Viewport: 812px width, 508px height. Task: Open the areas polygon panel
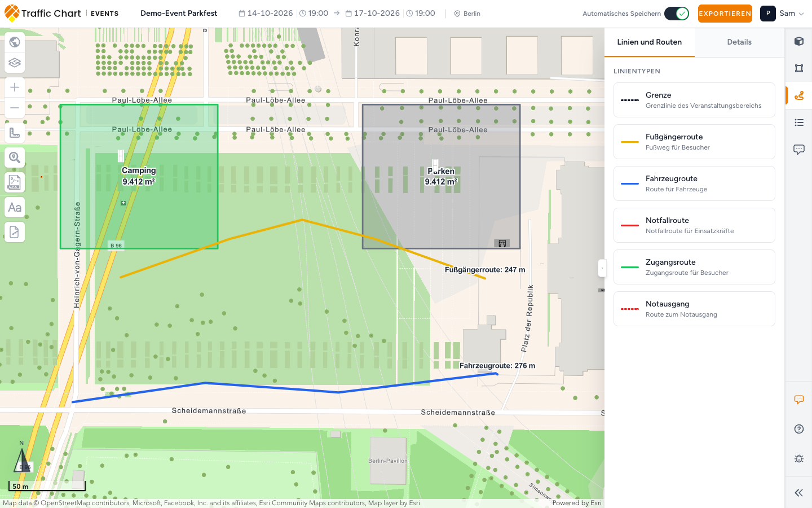798,68
